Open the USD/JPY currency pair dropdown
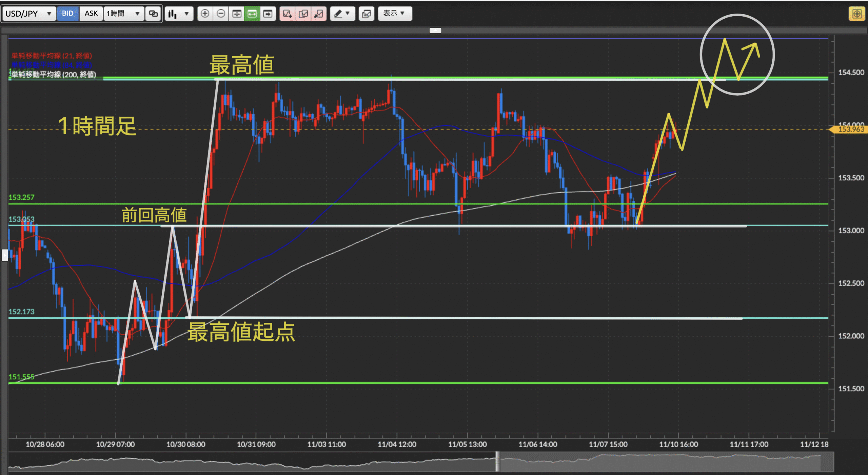 28,14
